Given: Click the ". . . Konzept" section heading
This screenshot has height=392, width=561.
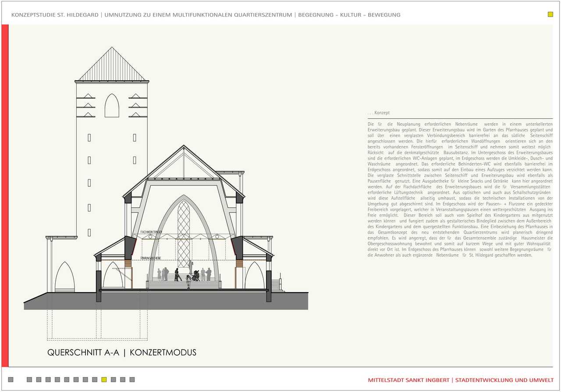Looking at the screenshot, I should pos(379,113).
